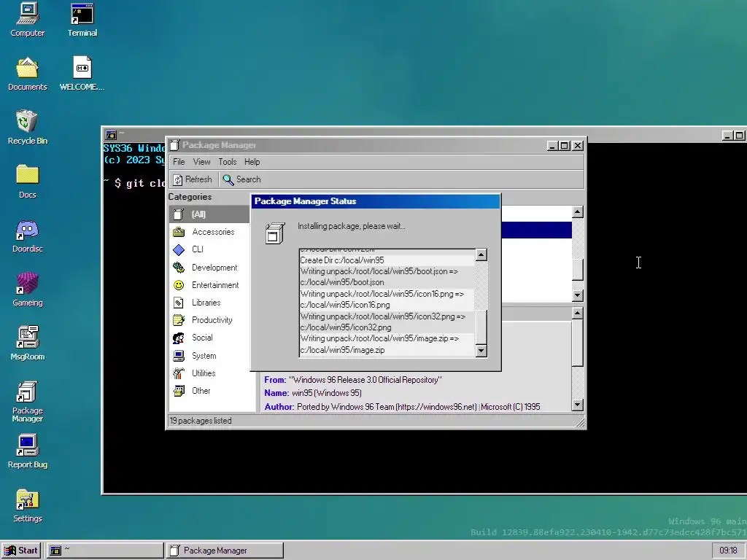Click the Package Manager Status title bar

[x=376, y=201]
